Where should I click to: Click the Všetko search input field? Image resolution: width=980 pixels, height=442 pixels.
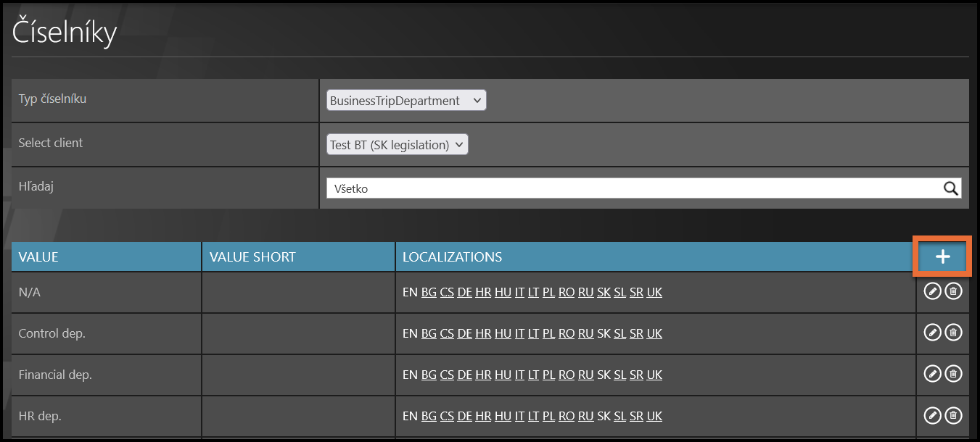click(631, 188)
